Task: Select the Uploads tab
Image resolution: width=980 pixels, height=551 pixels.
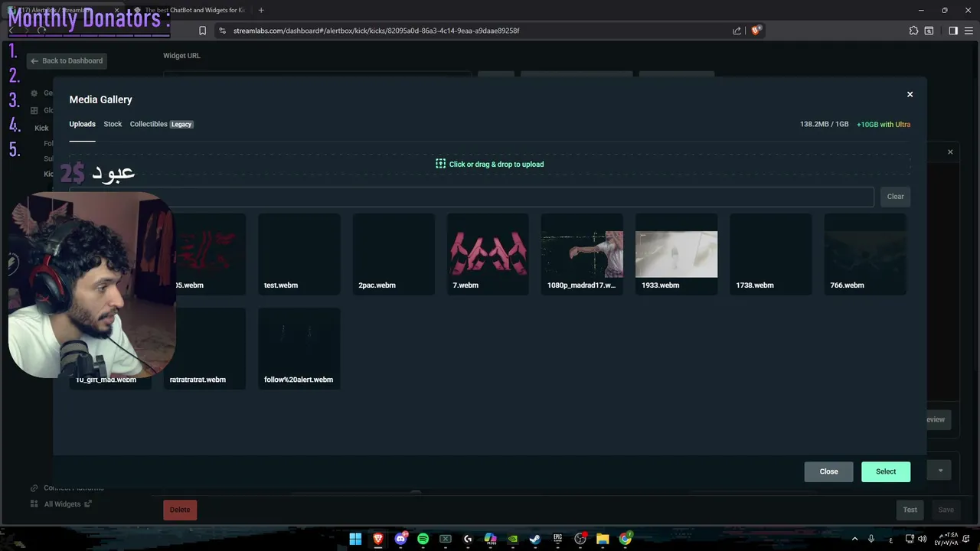Action: tap(82, 124)
